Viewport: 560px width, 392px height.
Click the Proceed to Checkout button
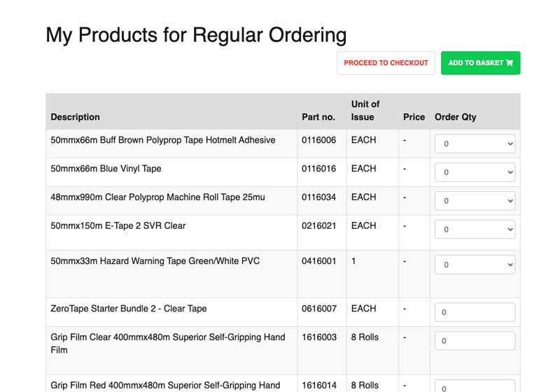tap(386, 63)
